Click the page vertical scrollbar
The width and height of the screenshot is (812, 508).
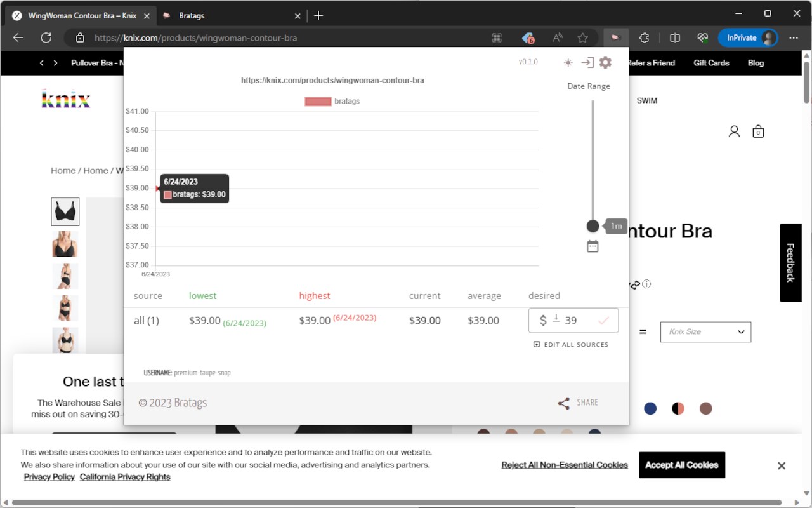coord(807,81)
